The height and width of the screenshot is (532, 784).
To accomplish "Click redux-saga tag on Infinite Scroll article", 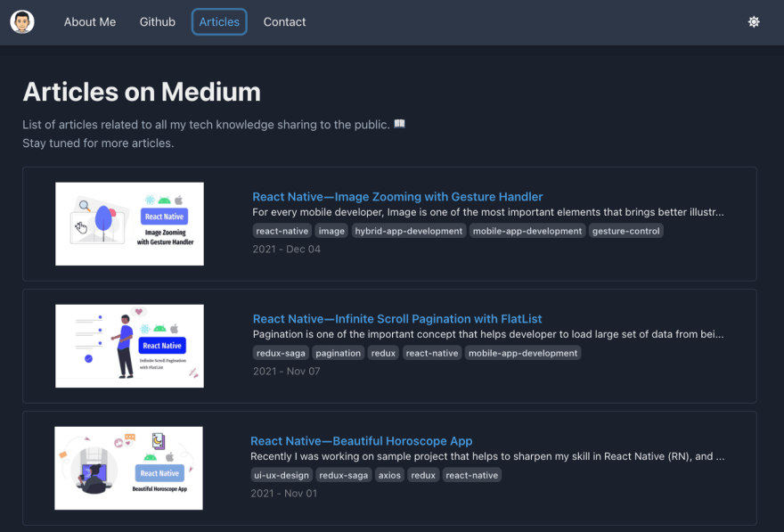I will [x=281, y=353].
